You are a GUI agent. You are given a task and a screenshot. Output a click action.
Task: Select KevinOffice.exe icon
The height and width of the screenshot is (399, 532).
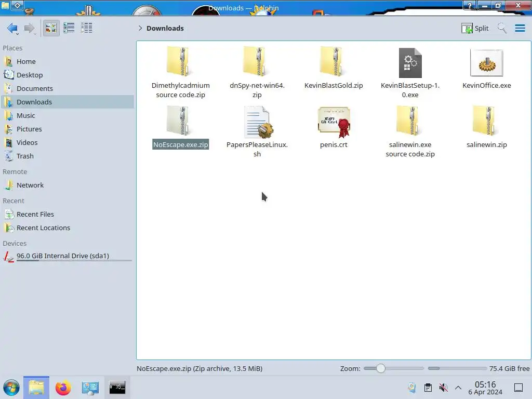tap(486, 63)
